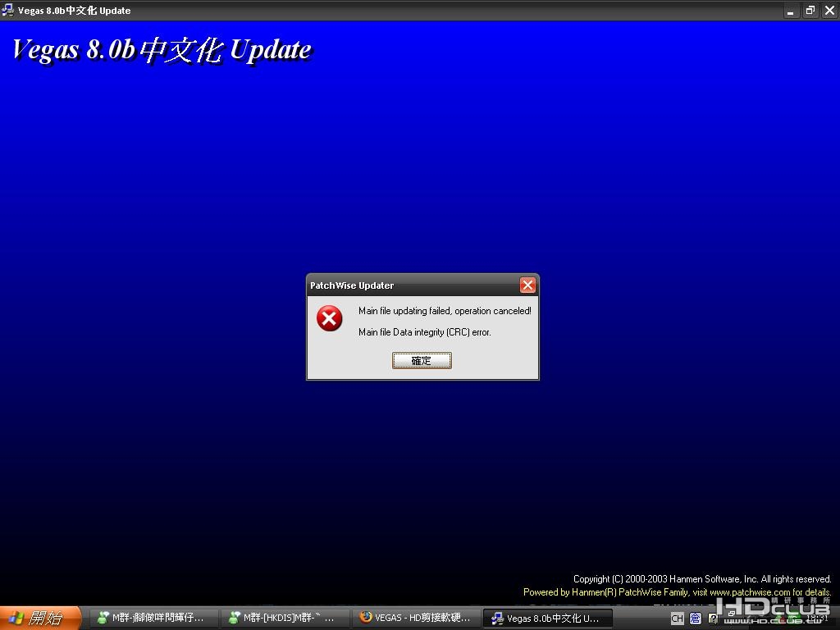Click the 確定 button in the error dialog

[x=422, y=361]
